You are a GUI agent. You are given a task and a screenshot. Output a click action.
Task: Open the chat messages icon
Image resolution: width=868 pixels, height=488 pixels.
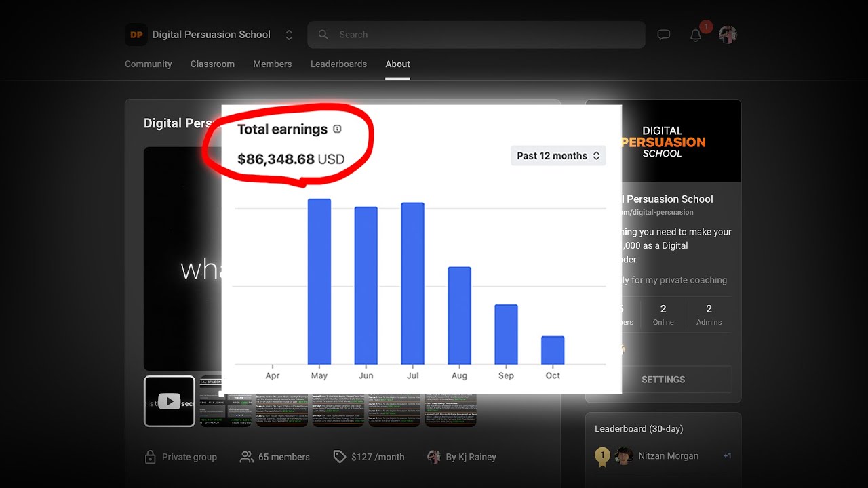[664, 35]
